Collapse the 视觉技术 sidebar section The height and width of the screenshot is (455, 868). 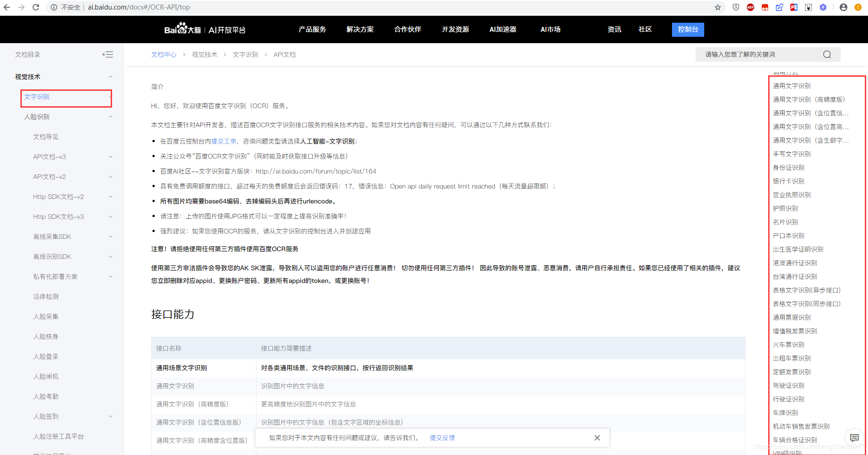click(110, 77)
